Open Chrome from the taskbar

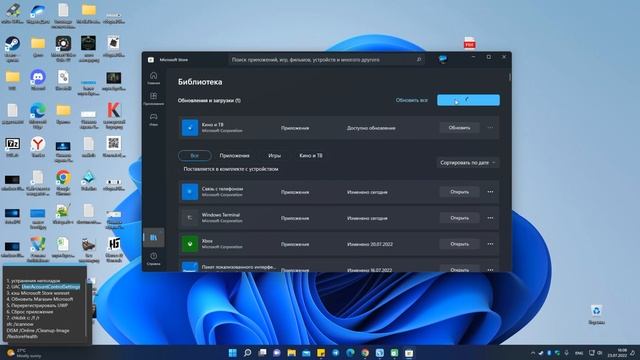pos(365,353)
